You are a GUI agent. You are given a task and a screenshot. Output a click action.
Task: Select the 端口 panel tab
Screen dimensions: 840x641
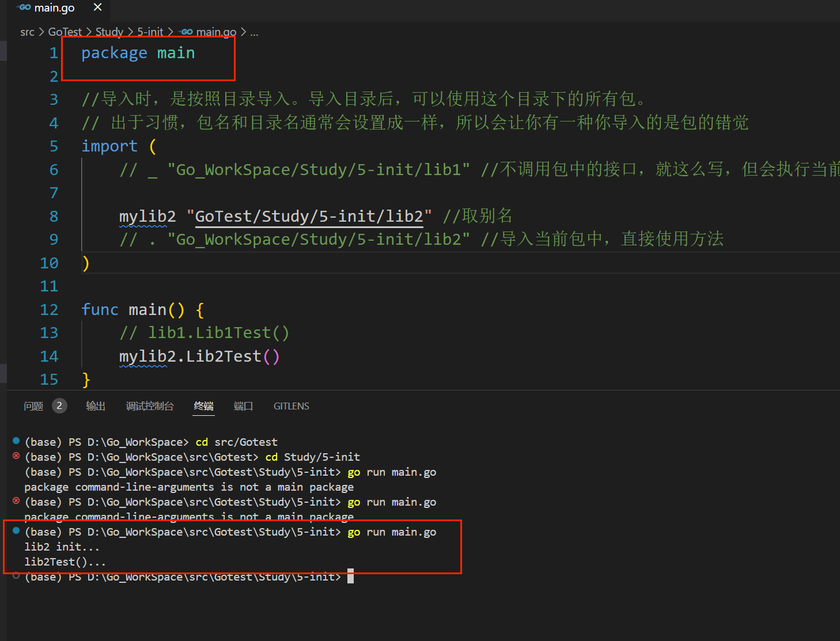tap(243, 406)
